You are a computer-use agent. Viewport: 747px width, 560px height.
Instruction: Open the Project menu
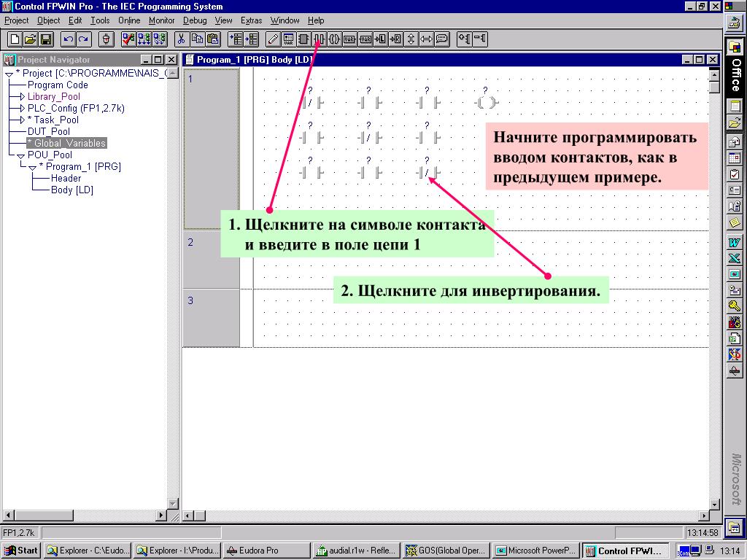(x=17, y=20)
